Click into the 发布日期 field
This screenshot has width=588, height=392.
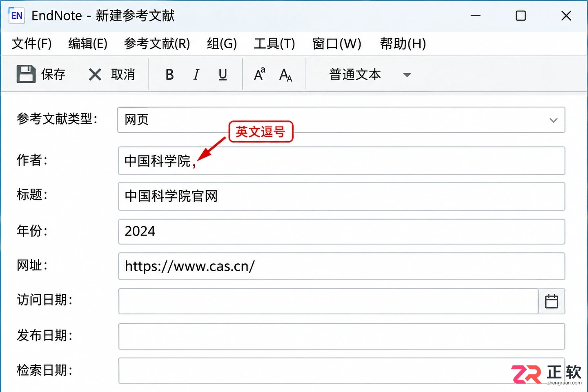point(341,336)
